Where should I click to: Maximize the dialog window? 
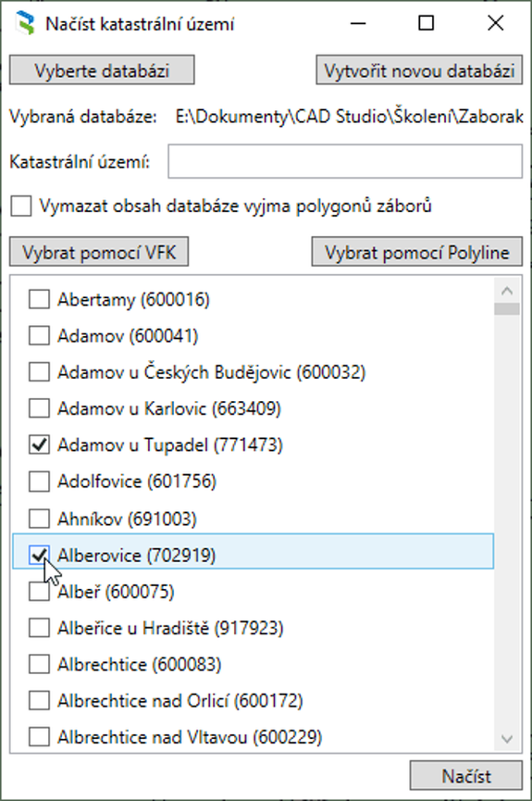coord(427,23)
